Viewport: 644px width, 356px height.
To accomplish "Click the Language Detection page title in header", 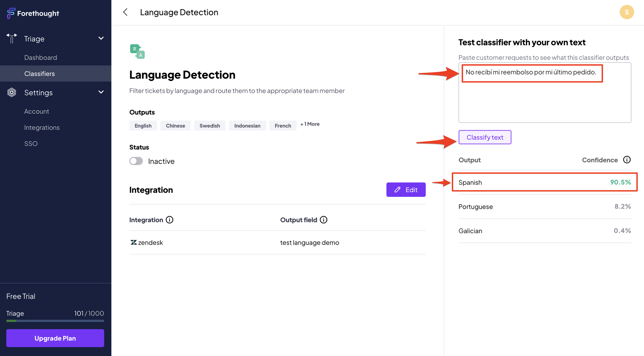I will (x=179, y=13).
